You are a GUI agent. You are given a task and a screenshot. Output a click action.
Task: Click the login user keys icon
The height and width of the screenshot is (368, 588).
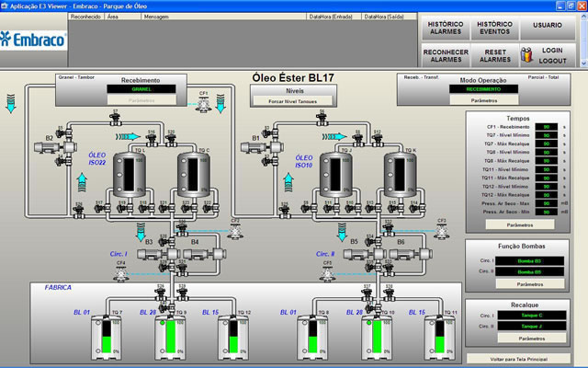click(526, 55)
